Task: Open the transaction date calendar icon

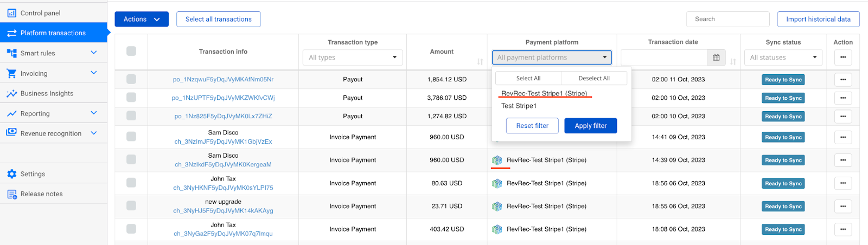Action: tap(716, 57)
